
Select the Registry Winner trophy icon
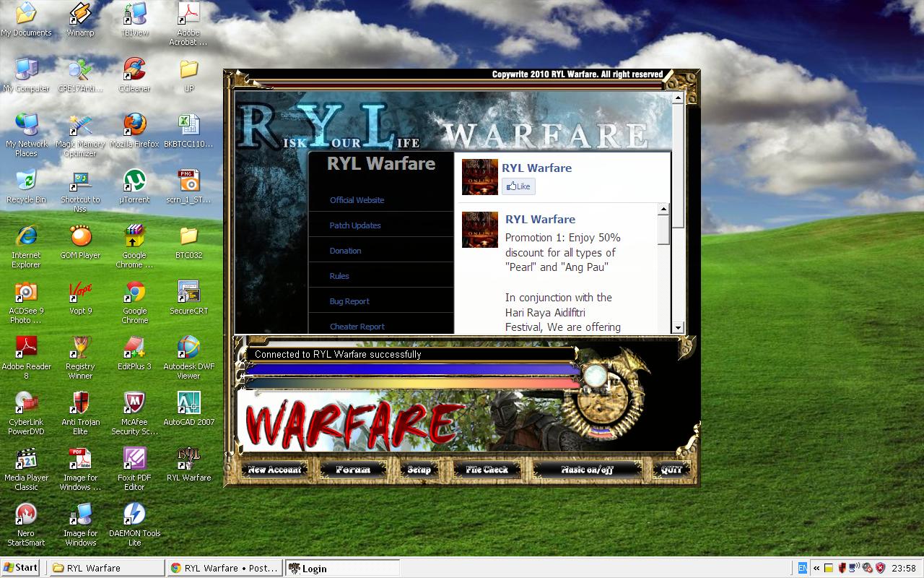pyautogui.click(x=80, y=358)
